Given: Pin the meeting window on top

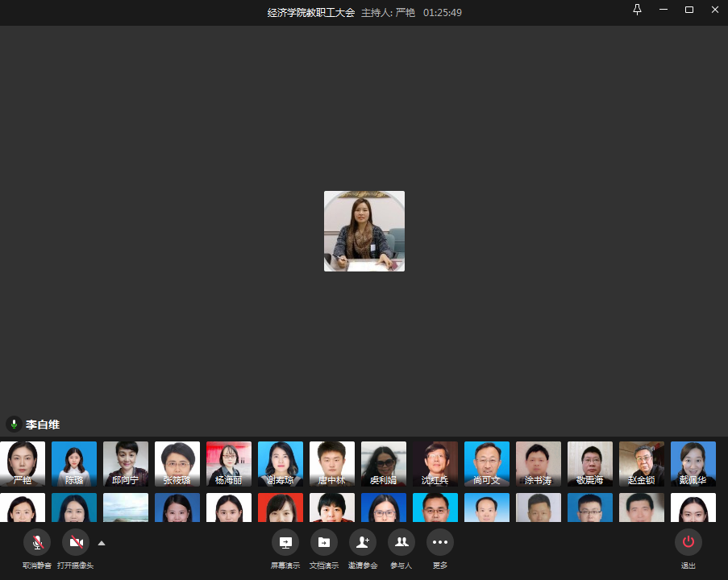Looking at the screenshot, I should point(638,10).
